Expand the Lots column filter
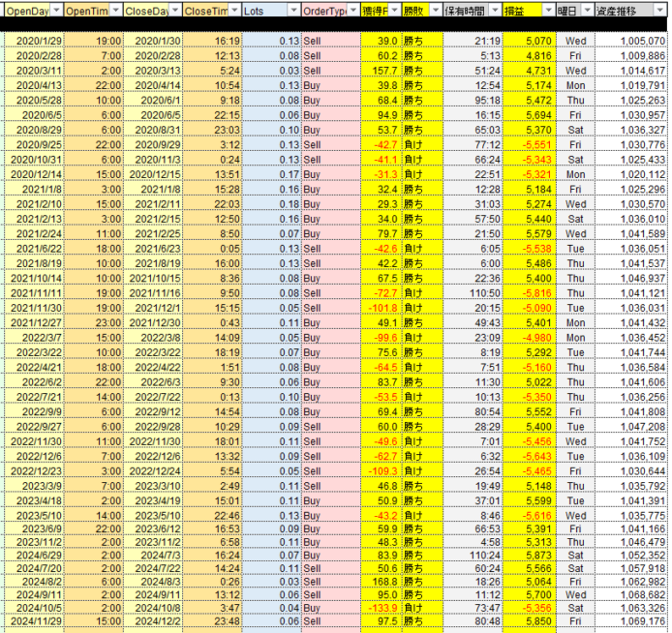Viewport: 672px width, 633px height. pyautogui.click(x=293, y=9)
